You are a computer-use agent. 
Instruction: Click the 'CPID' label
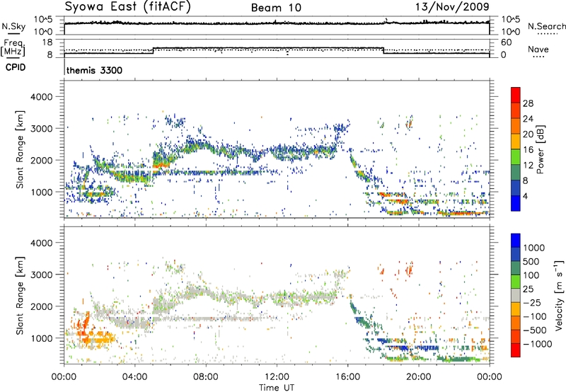click(x=16, y=67)
